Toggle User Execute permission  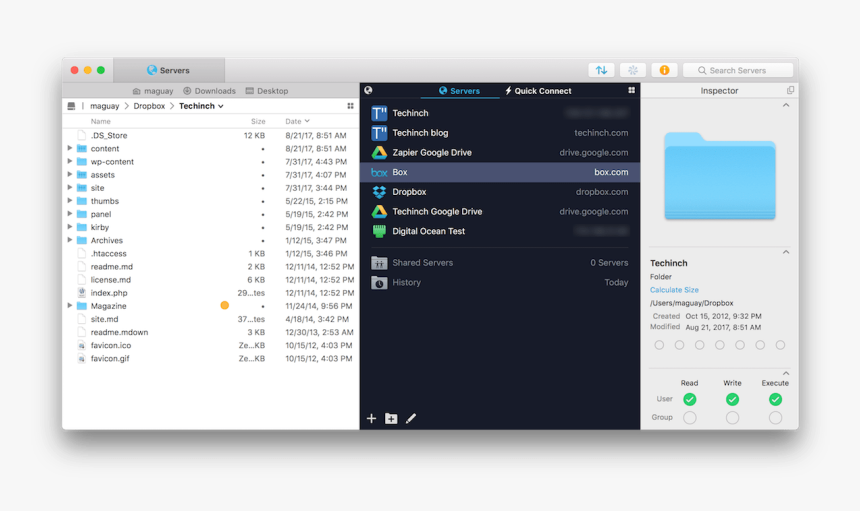point(775,399)
